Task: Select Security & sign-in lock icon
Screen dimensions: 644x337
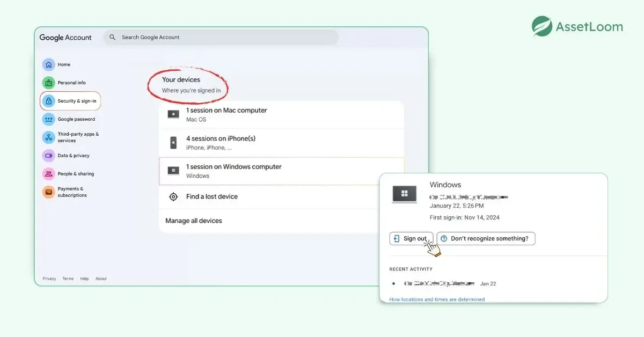Action: 49,101
